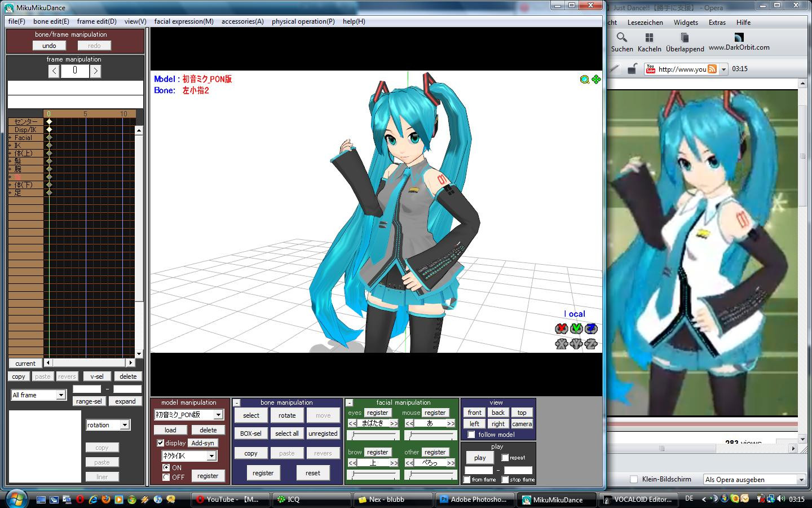Click the brow morph slider

373,475
